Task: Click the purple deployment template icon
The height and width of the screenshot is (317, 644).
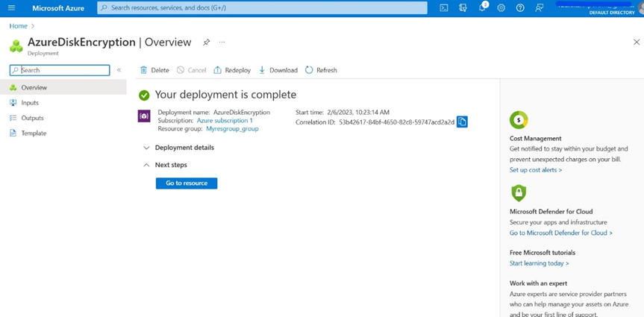Action: pos(144,116)
